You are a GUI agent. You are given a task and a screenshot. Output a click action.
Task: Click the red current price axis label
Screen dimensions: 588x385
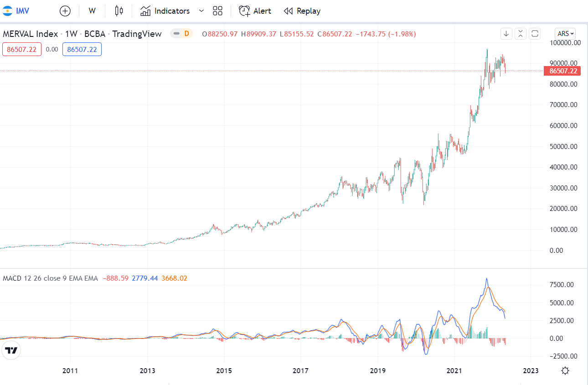pyautogui.click(x=563, y=71)
